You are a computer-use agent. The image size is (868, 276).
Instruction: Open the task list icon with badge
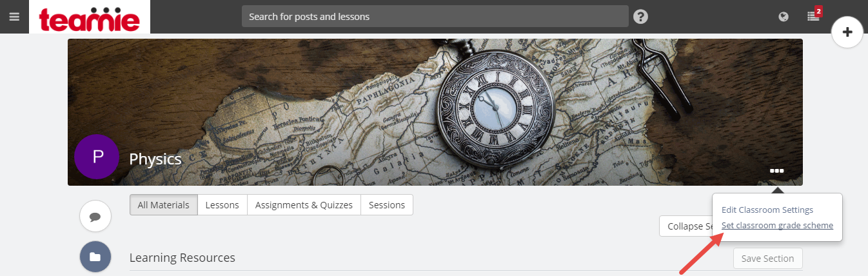pos(814,16)
